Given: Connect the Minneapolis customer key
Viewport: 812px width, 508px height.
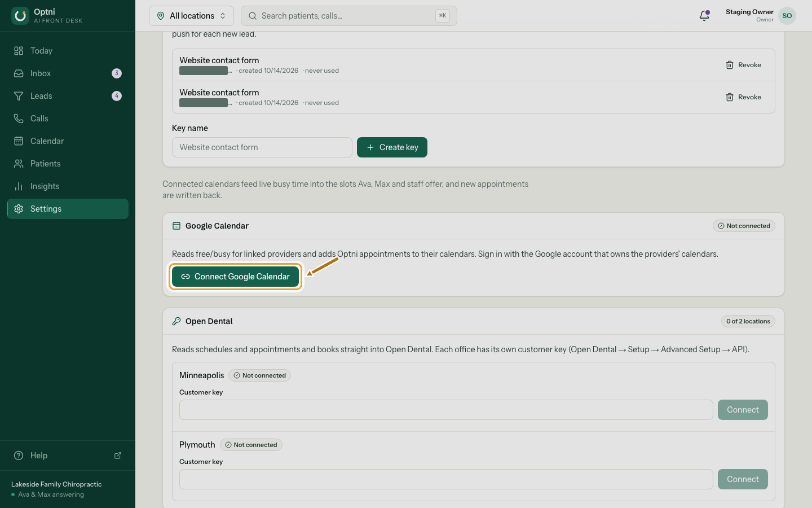Looking at the screenshot, I should click(x=743, y=410).
